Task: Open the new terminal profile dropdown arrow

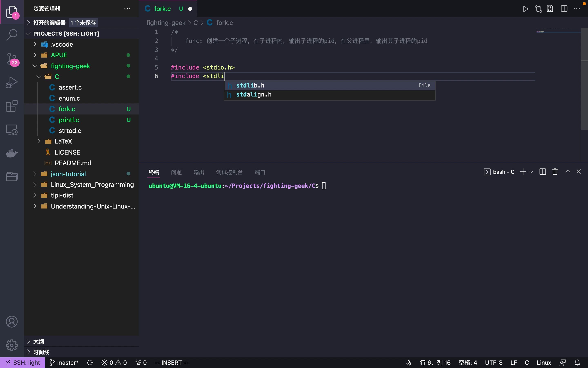Action: click(531, 172)
